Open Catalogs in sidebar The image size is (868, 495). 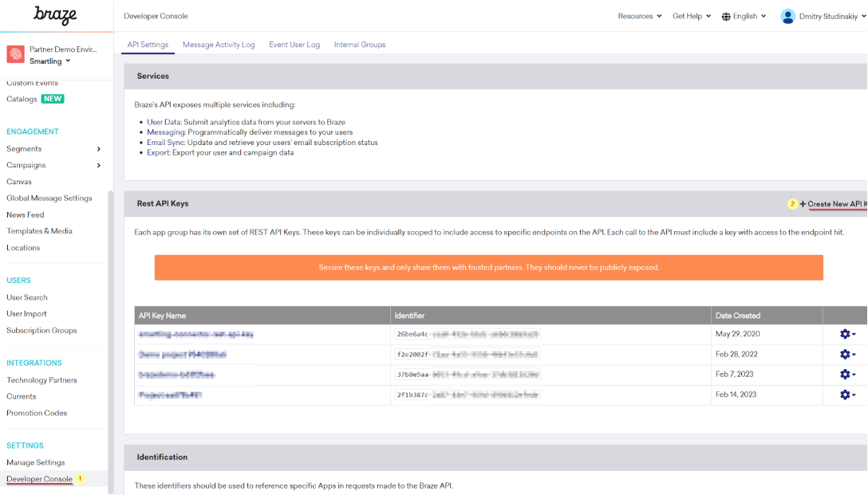[x=22, y=99]
